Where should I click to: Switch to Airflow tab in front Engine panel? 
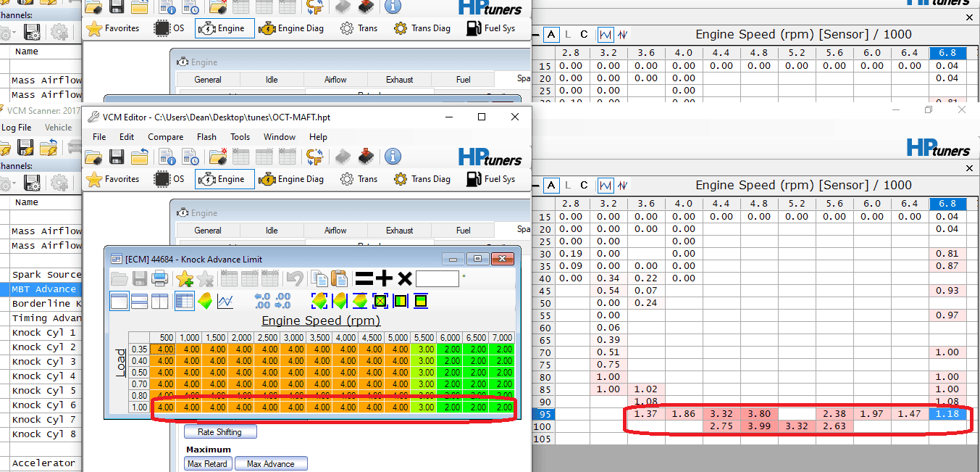335,231
